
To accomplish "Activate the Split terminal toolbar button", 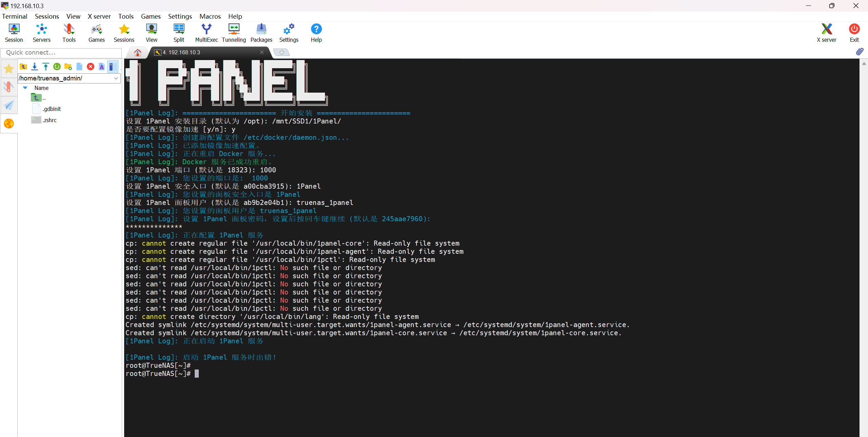I will pos(179,33).
